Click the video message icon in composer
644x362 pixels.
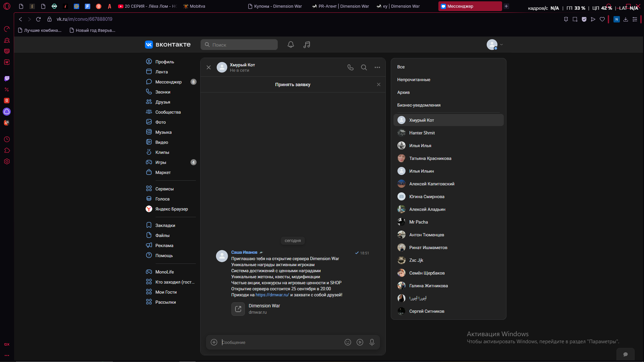pos(360,342)
